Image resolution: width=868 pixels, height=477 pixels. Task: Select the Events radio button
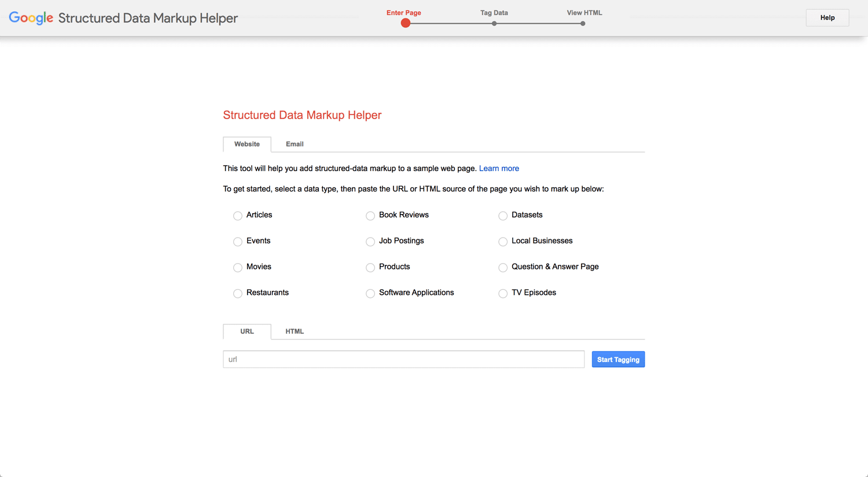238,242
